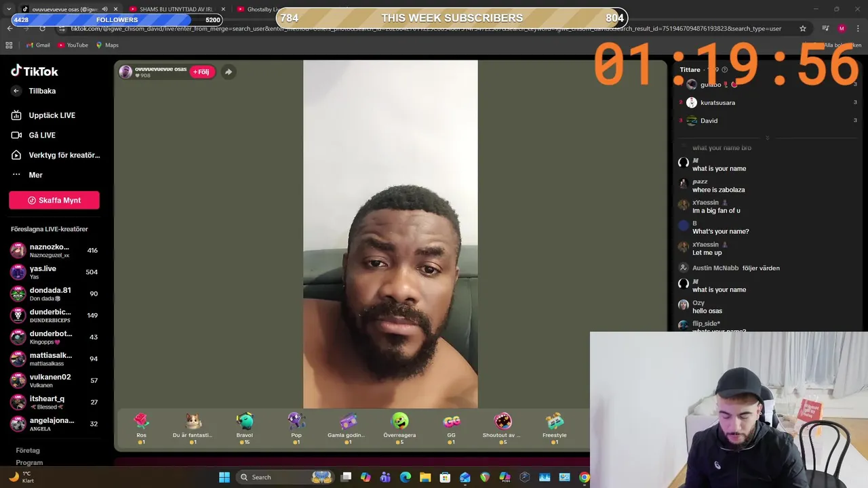This screenshot has width=868, height=488.
Task: Open Verktyg för kreatörer menu item
Action: point(54,155)
